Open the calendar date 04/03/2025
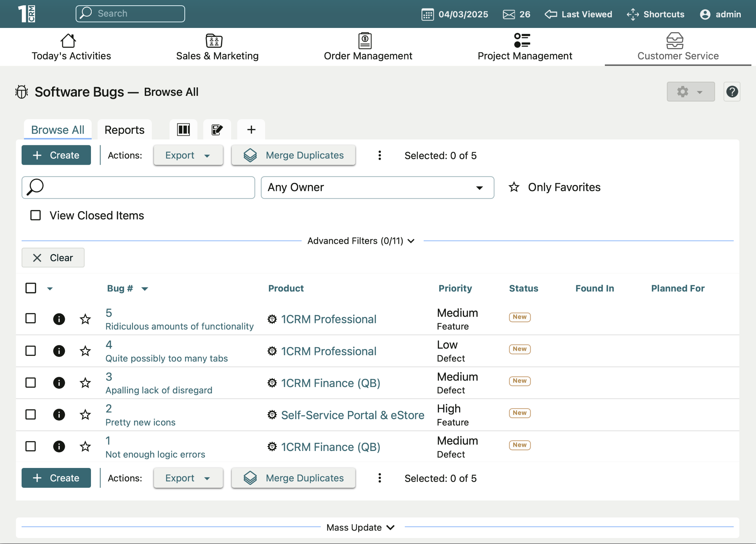The height and width of the screenshot is (544, 756). [455, 14]
